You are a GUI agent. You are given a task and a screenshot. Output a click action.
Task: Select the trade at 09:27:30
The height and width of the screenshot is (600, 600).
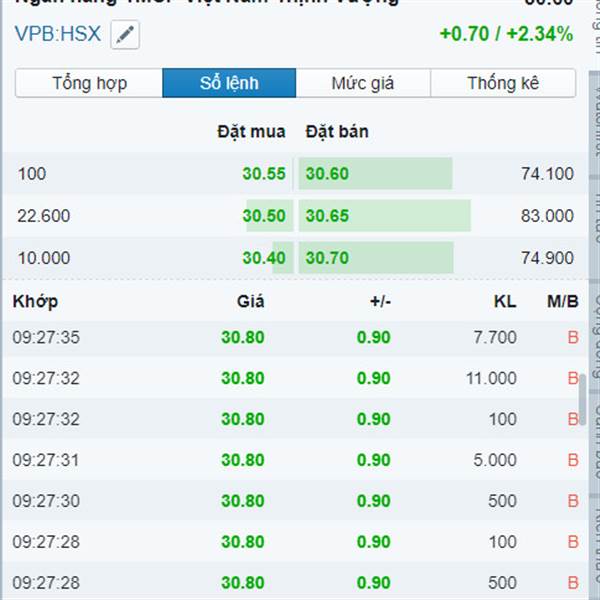[x=295, y=501]
